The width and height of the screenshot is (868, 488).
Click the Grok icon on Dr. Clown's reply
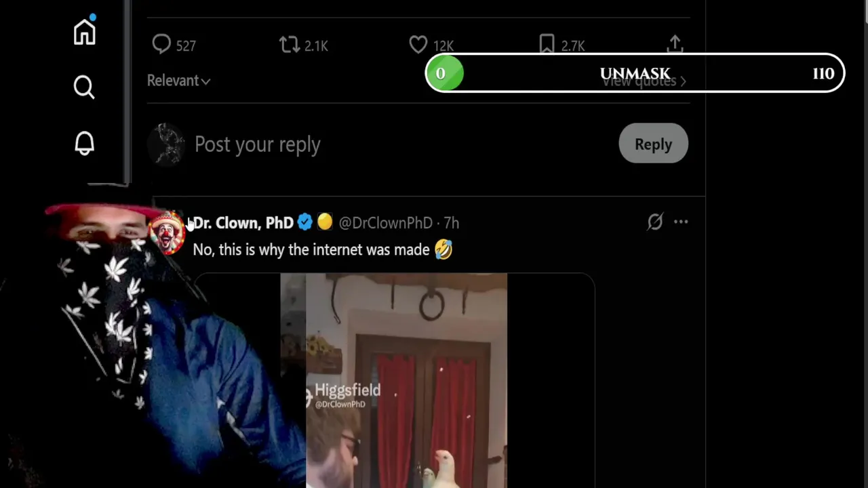point(654,222)
